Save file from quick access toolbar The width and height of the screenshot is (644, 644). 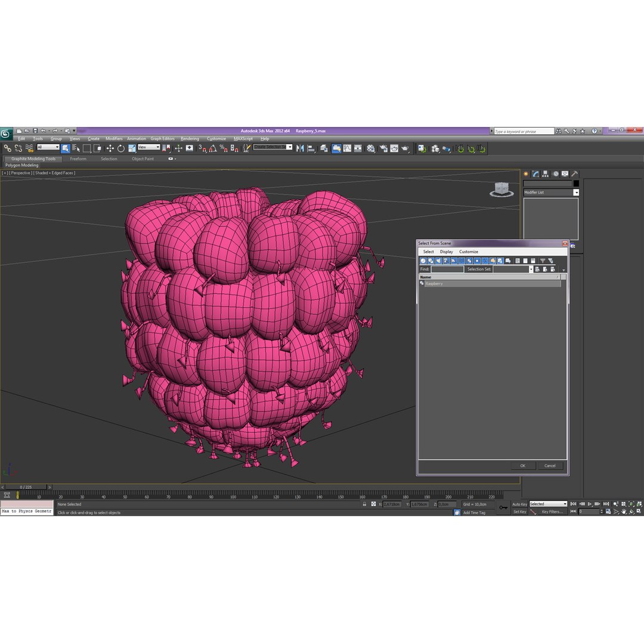35,131
